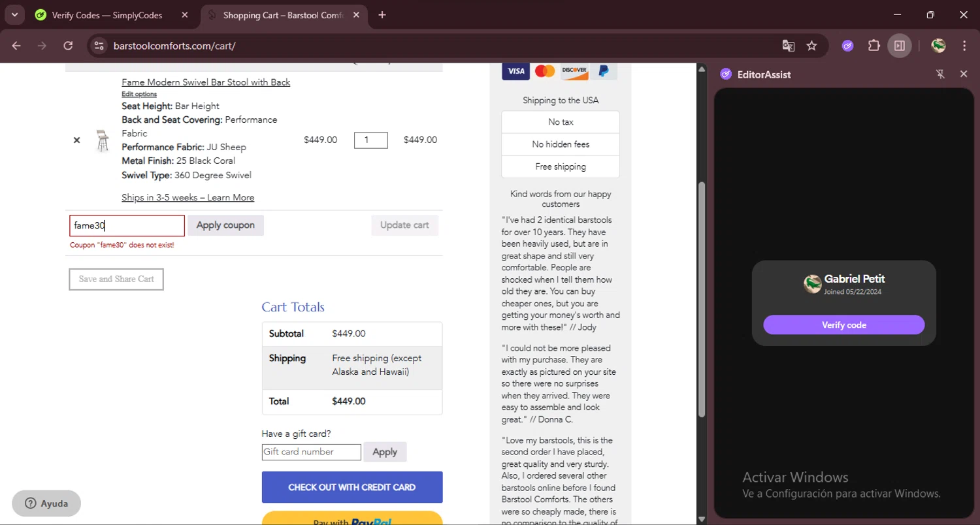Select the Shopping Cart – Barstool Comforts tab
Screen dimensions: 980x525
click(x=283, y=15)
